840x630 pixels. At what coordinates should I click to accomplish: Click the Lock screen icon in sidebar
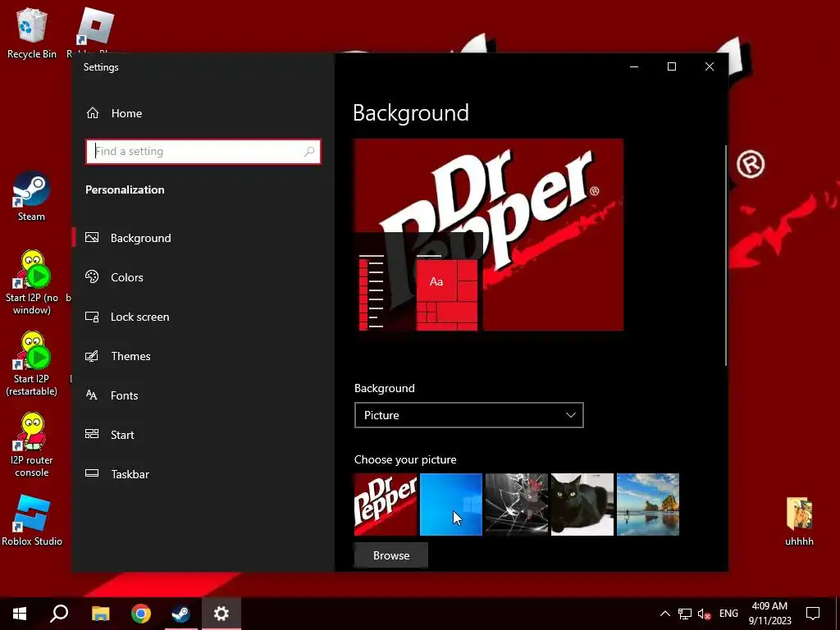point(92,317)
